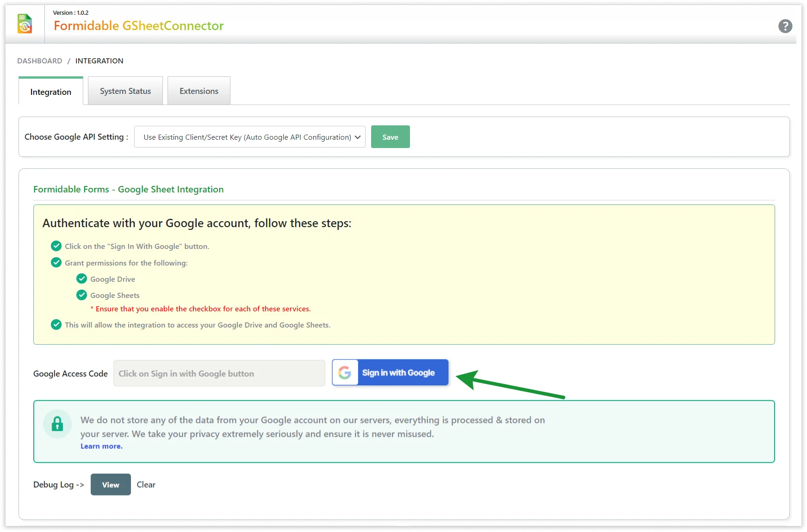Click the help question mark icon
This screenshot has height=532, width=807.
785,26
